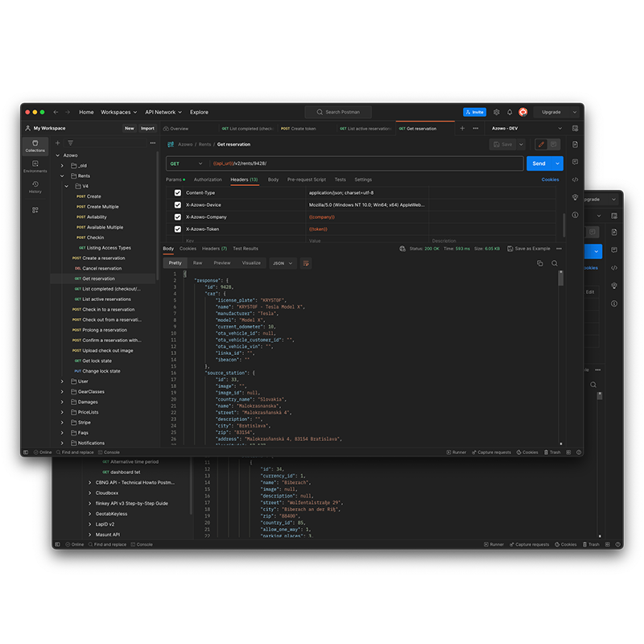Click the Search Postman box
The height and width of the screenshot is (644, 644).
tap(338, 112)
